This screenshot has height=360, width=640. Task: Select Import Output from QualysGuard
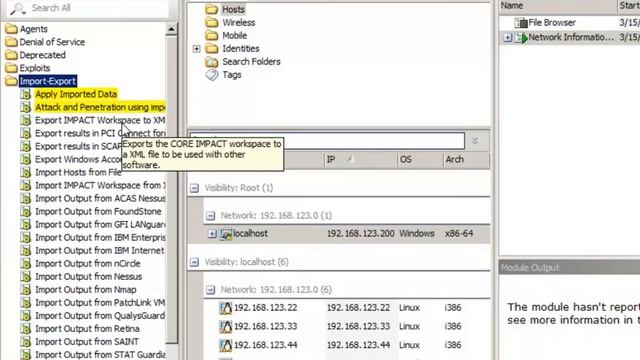tap(100, 316)
